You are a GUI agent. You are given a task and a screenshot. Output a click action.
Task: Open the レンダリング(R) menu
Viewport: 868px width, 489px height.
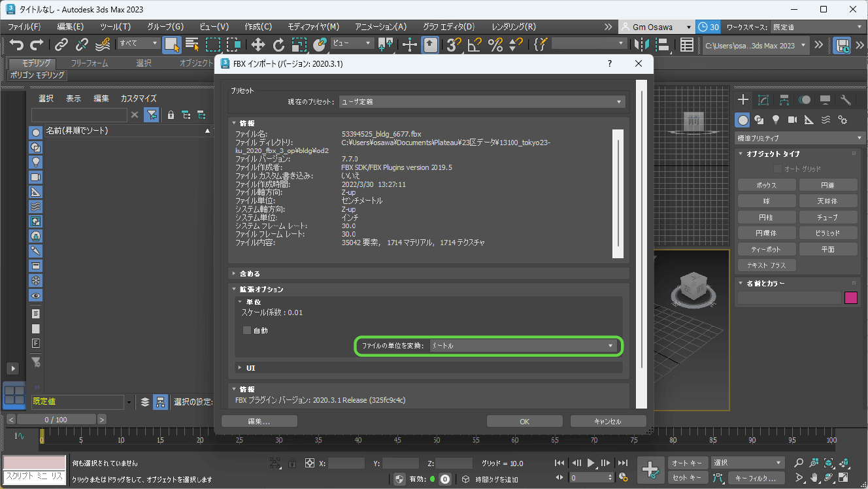(x=514, y=27)
